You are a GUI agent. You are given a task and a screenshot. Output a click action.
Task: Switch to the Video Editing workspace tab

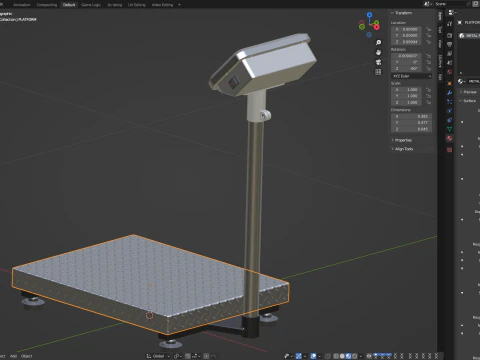(162, 5)
